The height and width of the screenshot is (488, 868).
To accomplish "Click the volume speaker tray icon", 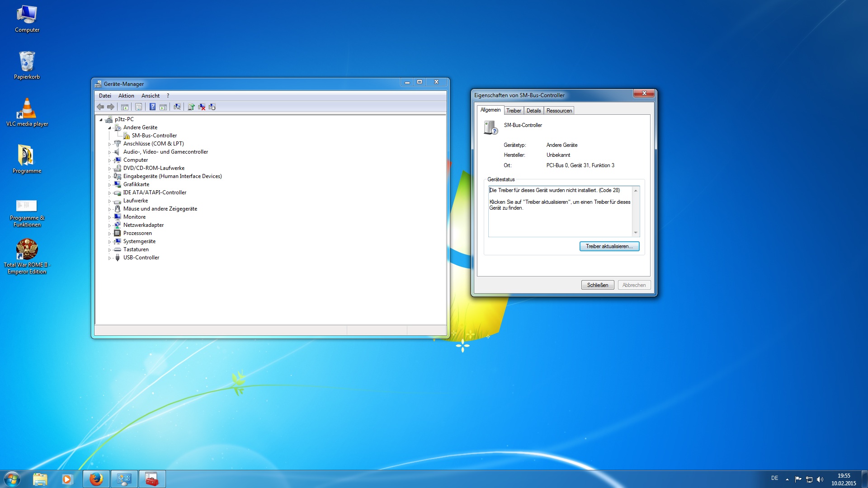I will (820, 479).
